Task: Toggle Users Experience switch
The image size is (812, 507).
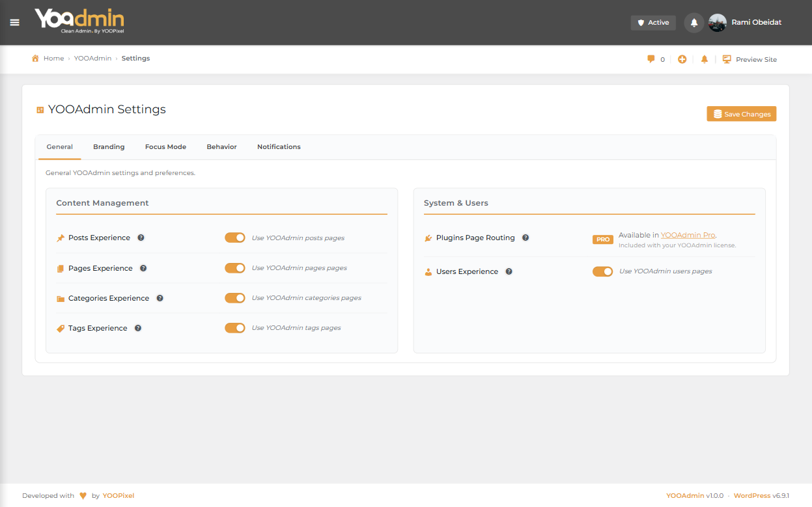Action: tap(603, 271)
